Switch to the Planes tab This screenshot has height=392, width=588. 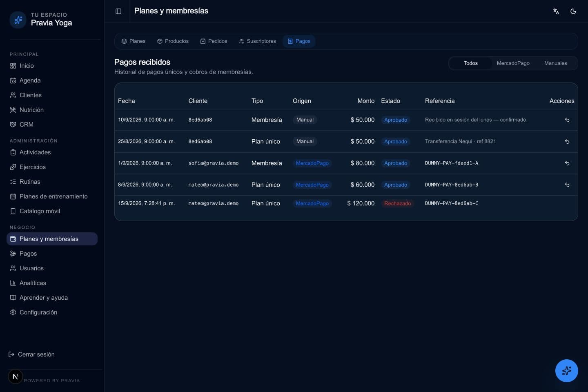click(x=134, y=41)
